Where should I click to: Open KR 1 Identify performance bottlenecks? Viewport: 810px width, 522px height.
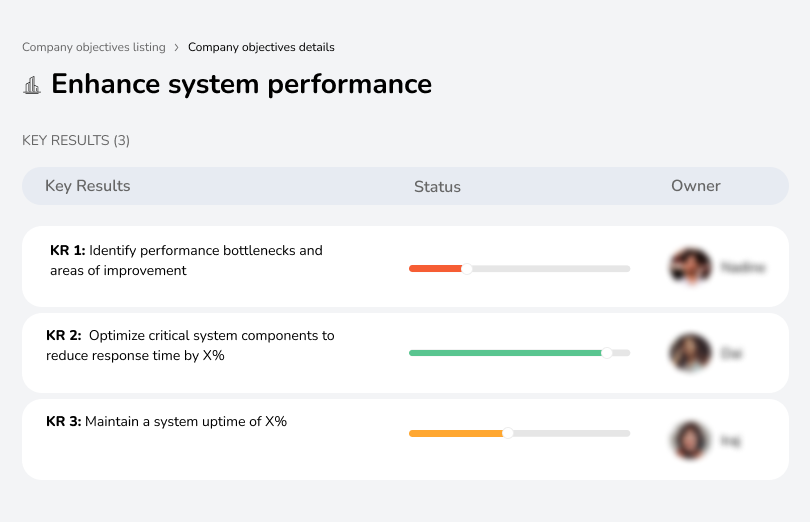(x=186, y=260)
